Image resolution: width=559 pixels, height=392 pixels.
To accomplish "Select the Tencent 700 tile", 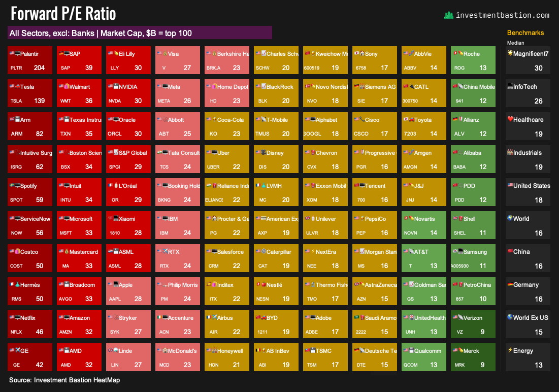I will coord(374,192).
